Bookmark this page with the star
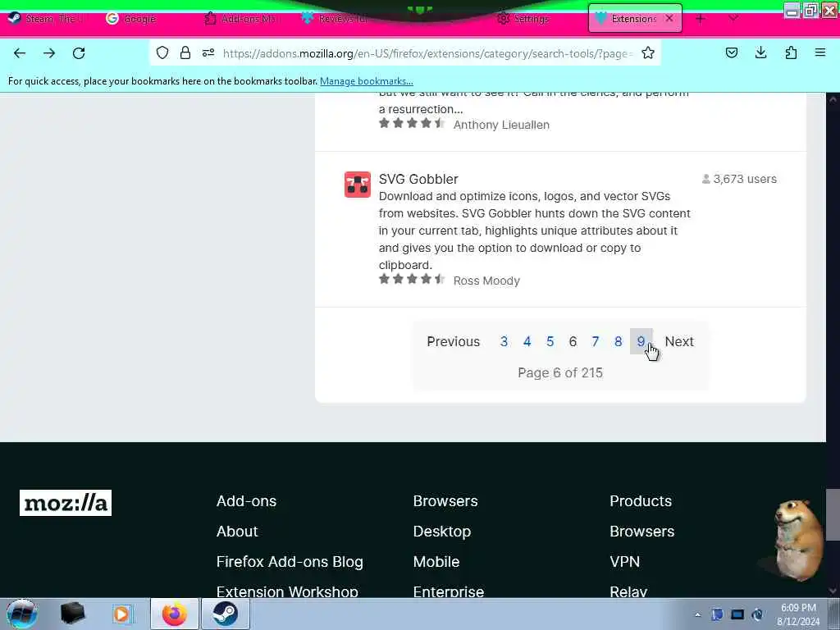Screen dimensions: 840x630 [648, 52]
